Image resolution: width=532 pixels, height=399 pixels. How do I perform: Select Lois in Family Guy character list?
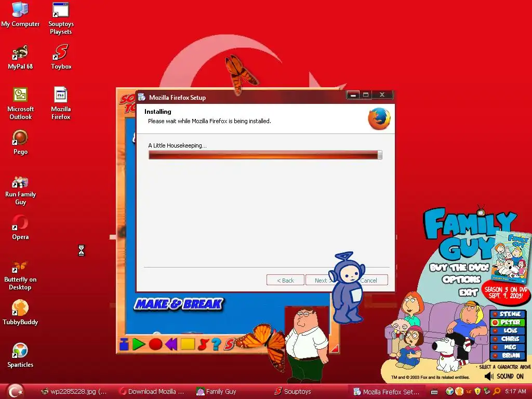(x=508, y=330)
